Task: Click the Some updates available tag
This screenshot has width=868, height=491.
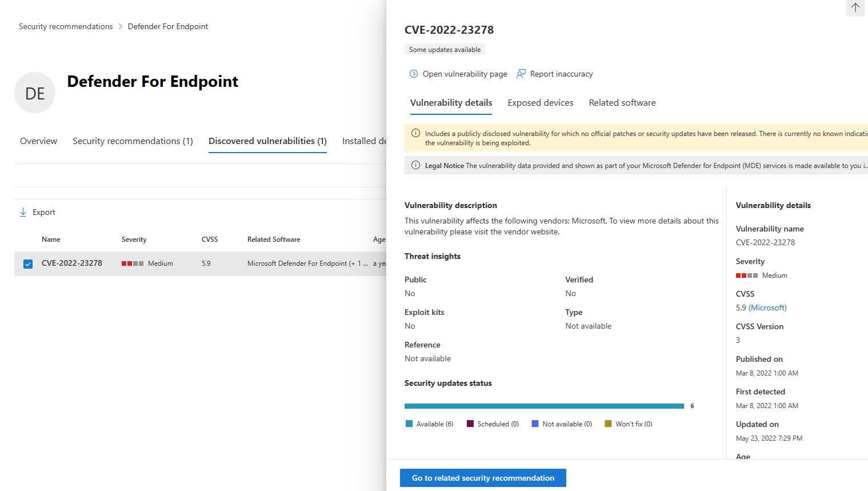Action: pos(445,50)
